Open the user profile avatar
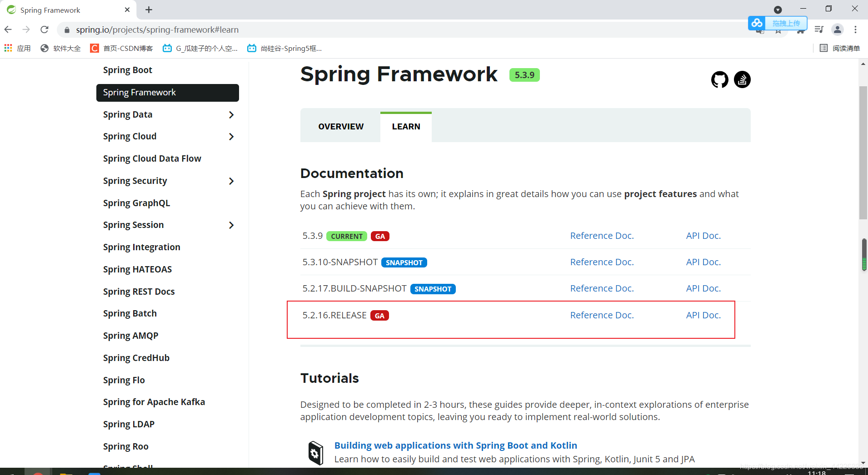 [837, 30]
